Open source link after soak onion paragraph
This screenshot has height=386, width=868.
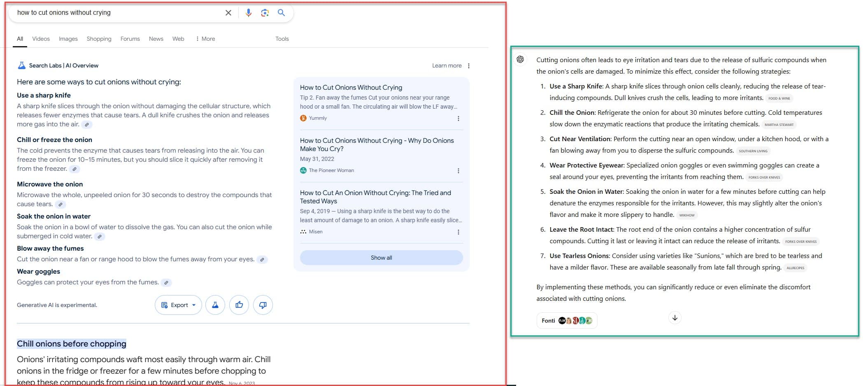coord(100,237)
